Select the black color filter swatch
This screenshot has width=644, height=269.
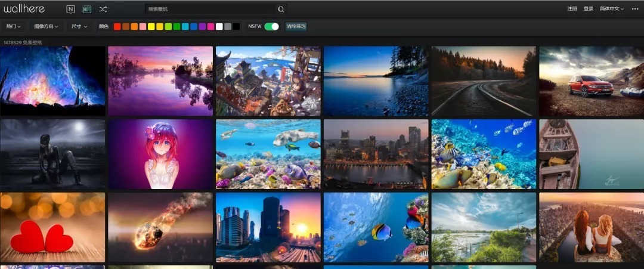click(x=237, y=26)
